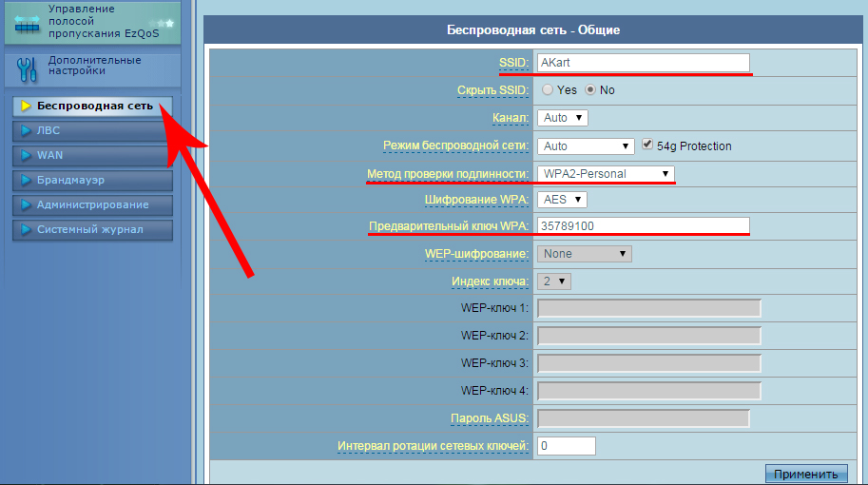Click the Пароль ASUS field
The width and height of the screenshot is (868, 485).
[644, 418]
